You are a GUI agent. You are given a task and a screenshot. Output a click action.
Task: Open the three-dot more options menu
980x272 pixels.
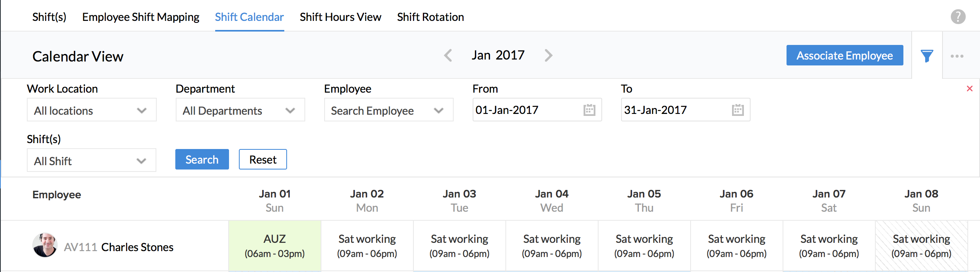click(957, 56)
